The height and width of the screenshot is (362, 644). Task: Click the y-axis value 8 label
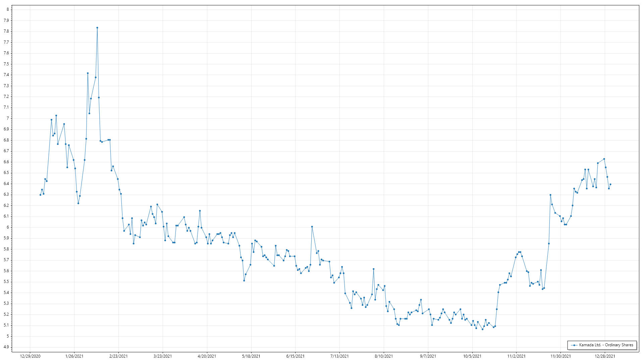tap(8, 10)
